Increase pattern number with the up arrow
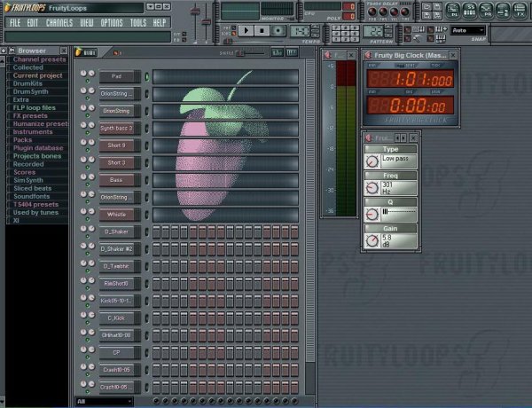Viewport: 532px width, 408px height. [x=387, y=27]
